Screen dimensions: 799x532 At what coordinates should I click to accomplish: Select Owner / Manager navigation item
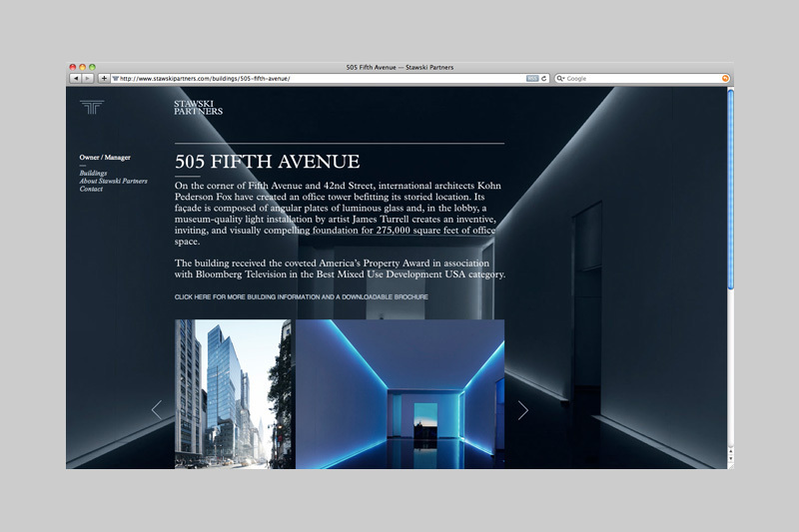(105, 158)
